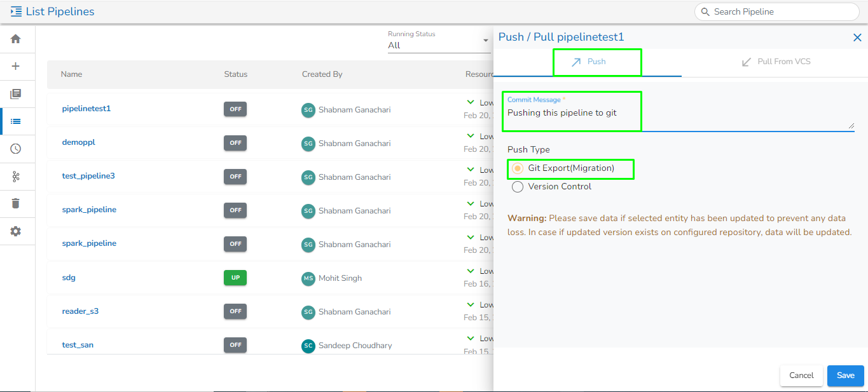Expand Low resource chevron for test_san
This screenshot has width=868, height=392.
pos(471,338)
